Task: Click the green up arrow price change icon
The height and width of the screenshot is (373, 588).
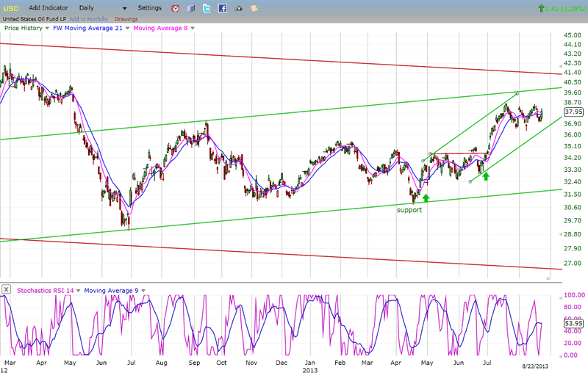Action: click(x=542, y=8)
